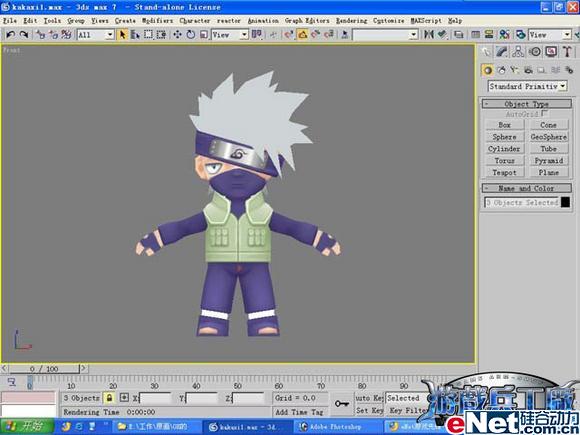
Task: Choose the Rectangular Selection Region tool
Action: (x=148, y=35)
